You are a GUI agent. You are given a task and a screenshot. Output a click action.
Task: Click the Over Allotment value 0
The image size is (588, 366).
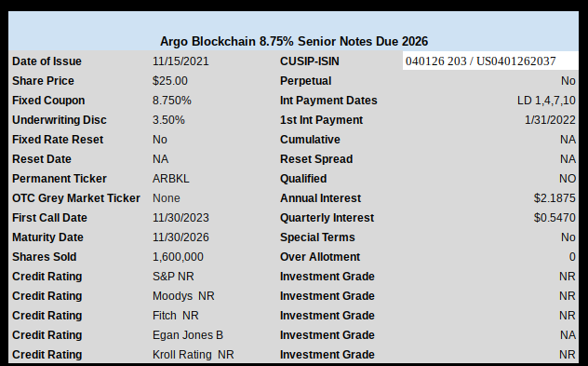(x=572, y=257)
